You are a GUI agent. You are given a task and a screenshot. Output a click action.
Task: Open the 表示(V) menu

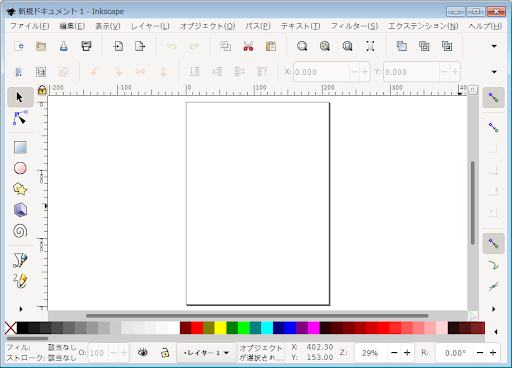click(x=108, y=26)
